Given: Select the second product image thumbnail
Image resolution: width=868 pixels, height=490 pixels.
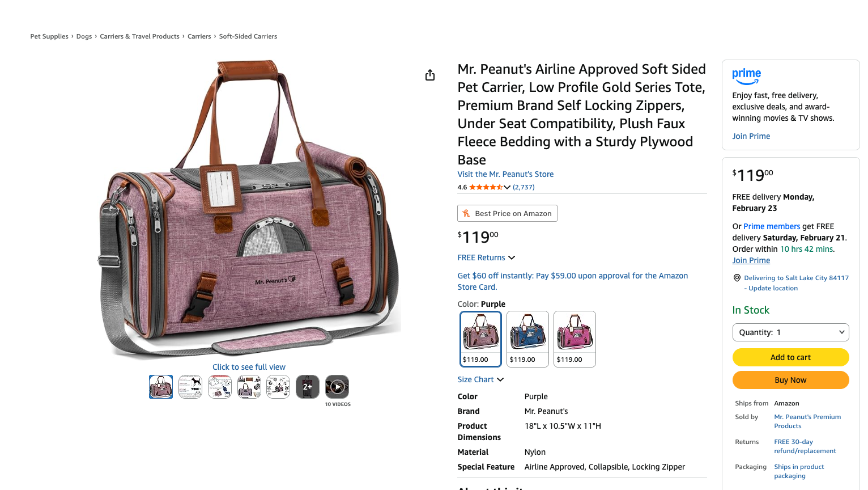Looking at the screenshot, I should [190, 387].
